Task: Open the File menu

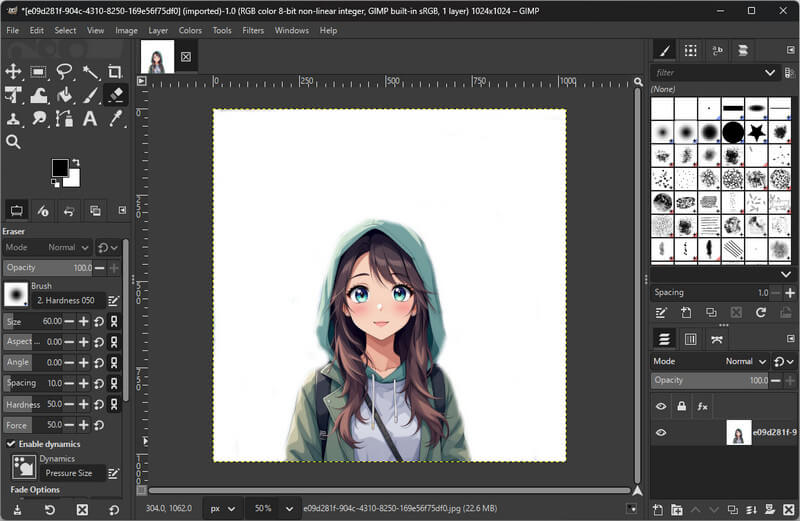Action: [12, 31]
